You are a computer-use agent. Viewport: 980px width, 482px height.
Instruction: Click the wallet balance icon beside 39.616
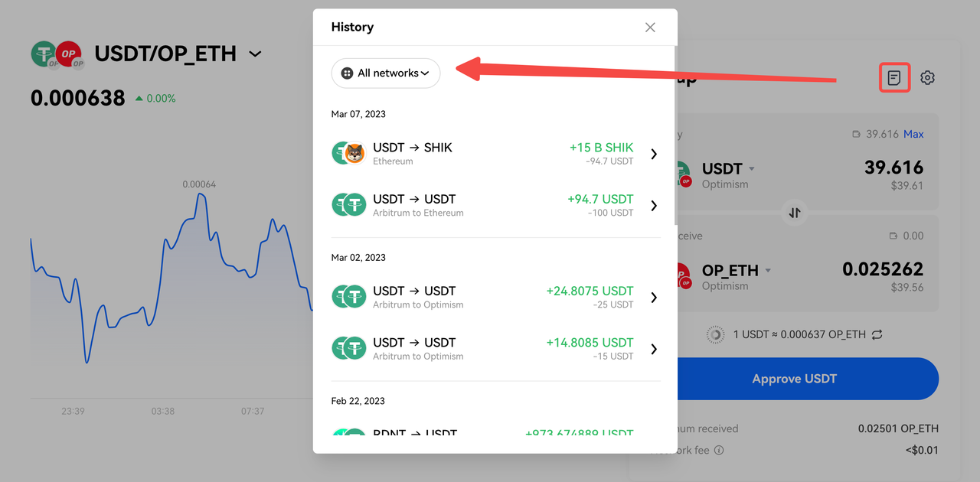856,135
